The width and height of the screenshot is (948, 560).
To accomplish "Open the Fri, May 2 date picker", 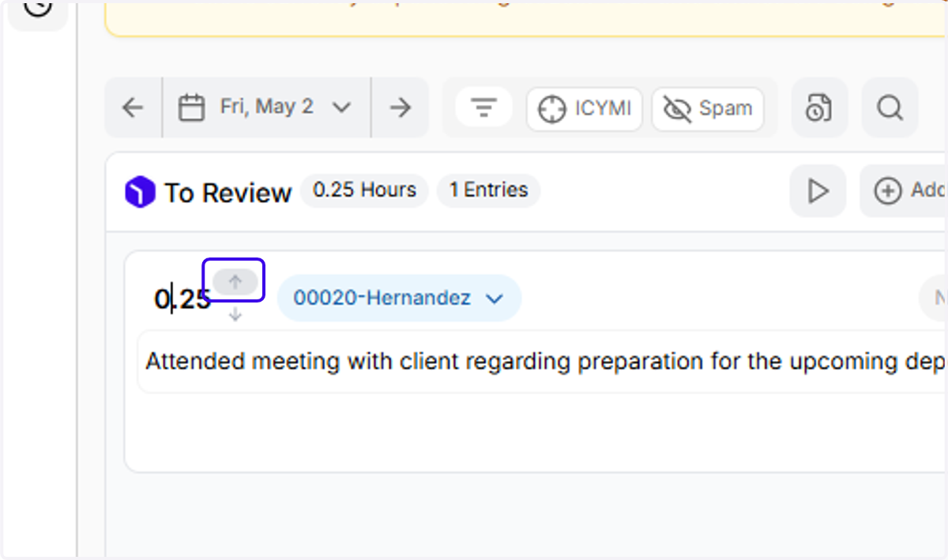I will [x=266, y=107].
